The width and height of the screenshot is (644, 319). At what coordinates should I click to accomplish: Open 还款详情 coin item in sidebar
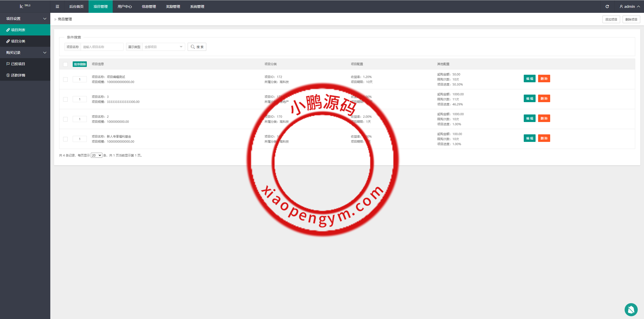16,75
